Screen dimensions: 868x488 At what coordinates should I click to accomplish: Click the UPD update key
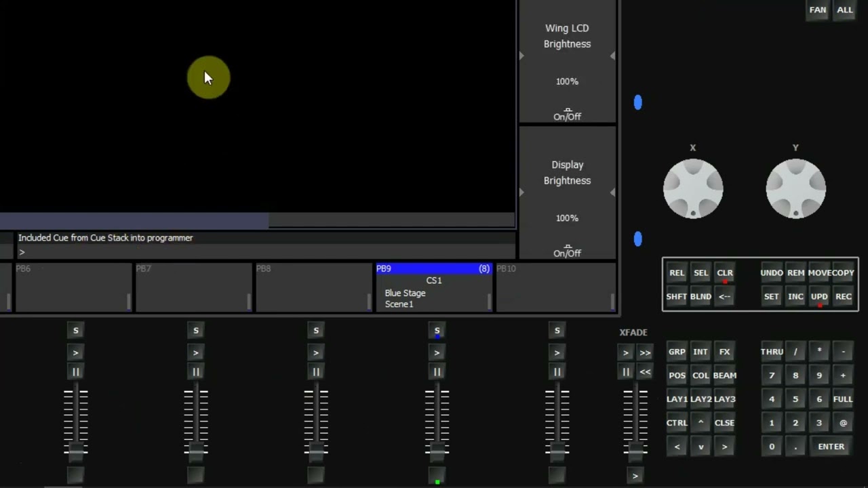(x=819, y=297)
